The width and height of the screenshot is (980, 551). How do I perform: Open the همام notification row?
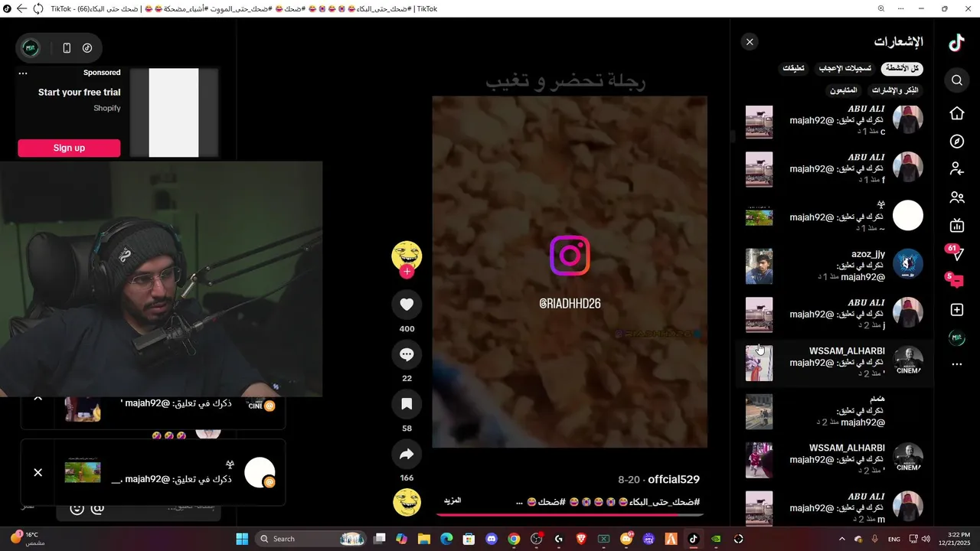click(x=835, y=411)
